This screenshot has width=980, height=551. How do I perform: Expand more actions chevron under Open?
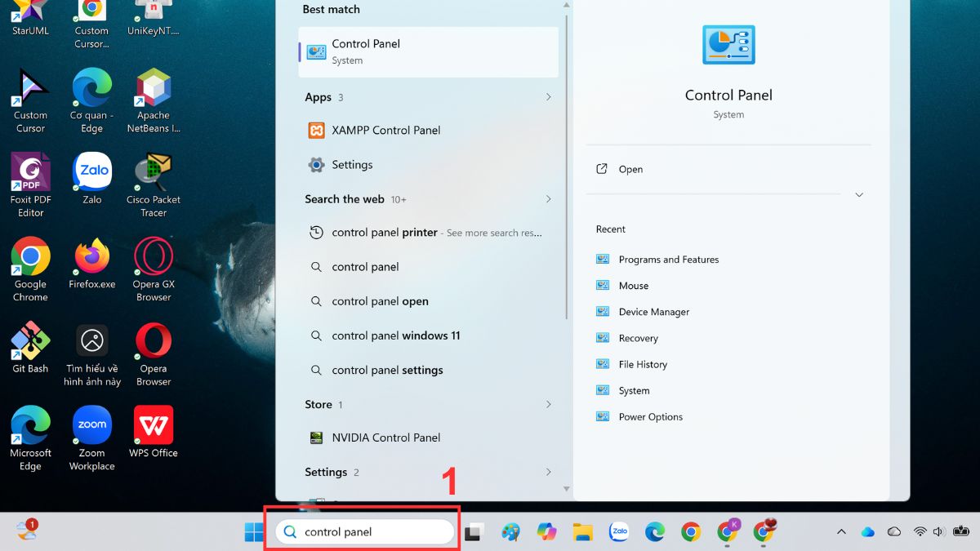click(858, 195)
